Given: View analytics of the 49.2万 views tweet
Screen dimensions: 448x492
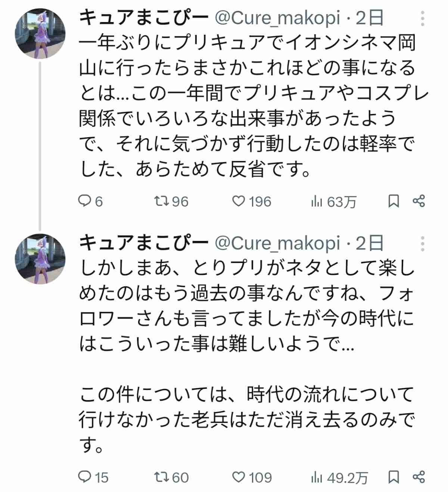Looking at the screenshot, I should click(316, 477).
